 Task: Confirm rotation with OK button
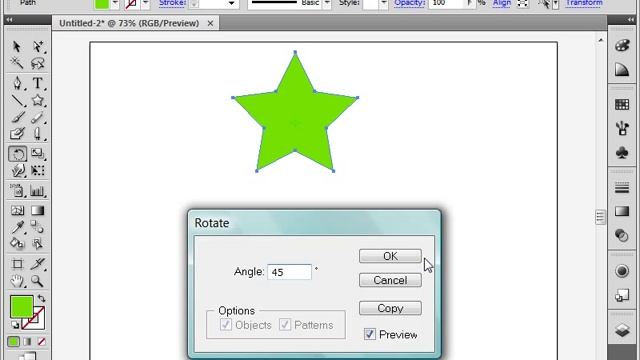[390, 256]
